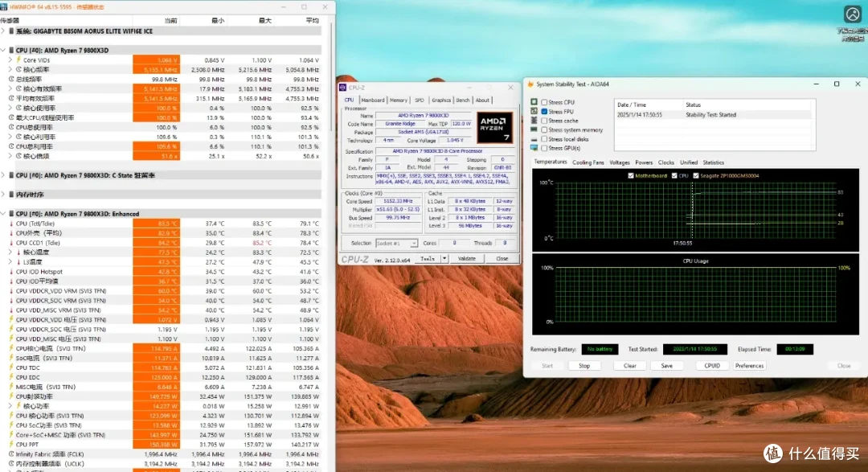Screen dimensions: 868x472
Task: Toggle CPU temperature graph checkbox
Action: pos(674,175)
